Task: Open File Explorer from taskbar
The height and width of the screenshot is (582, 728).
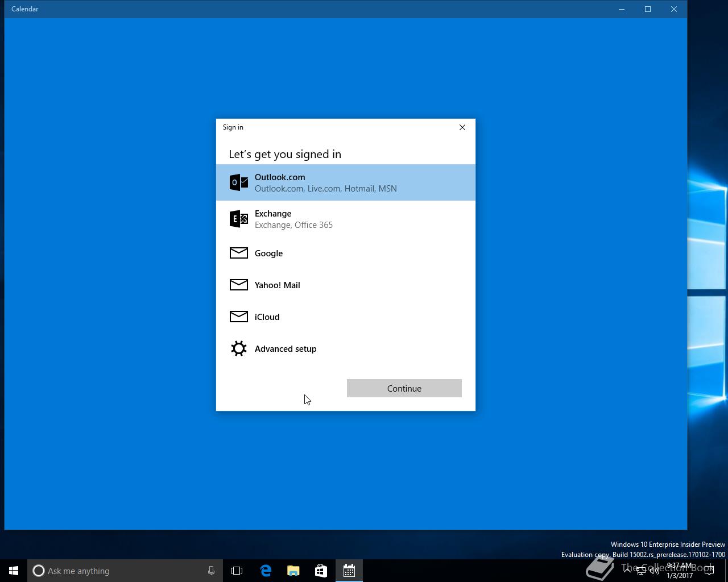Action: [x=293, y=571]
